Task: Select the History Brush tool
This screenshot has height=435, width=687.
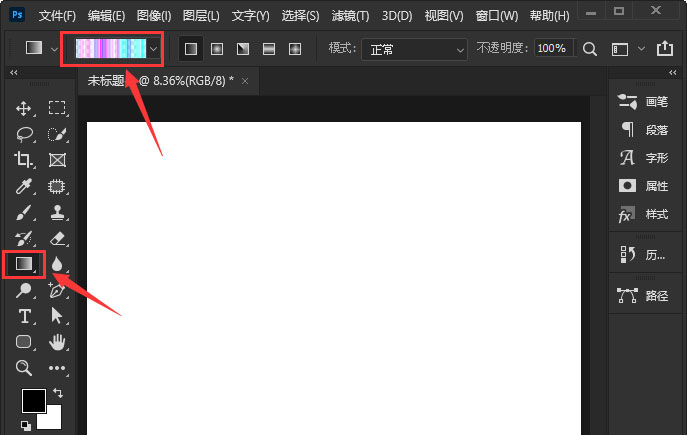Action: click(23, 239)
